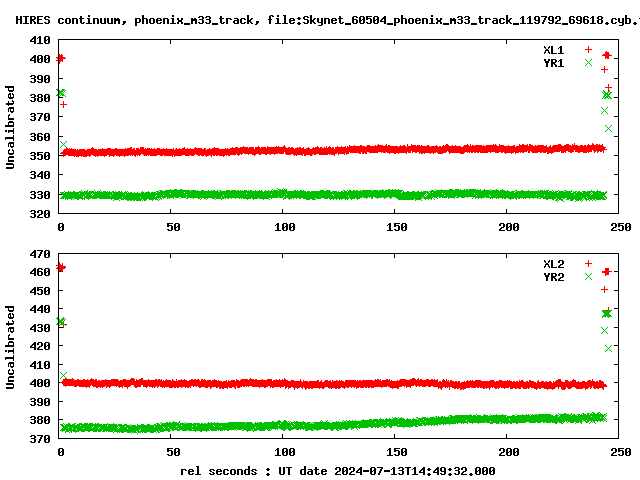Screen dimensions: 640x480
Task: Click the red plus marker beside XL1 legend
Action: [x=588, y=50]
